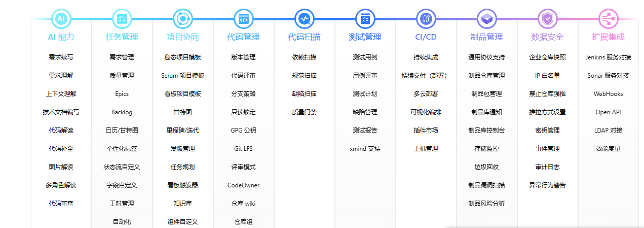Select the 扩展集成 heading
This screenshot has height=228, width=644.
[x=608, y=37]
